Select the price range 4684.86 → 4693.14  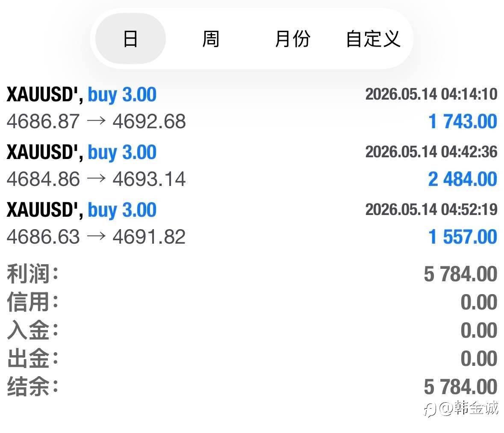96,179
